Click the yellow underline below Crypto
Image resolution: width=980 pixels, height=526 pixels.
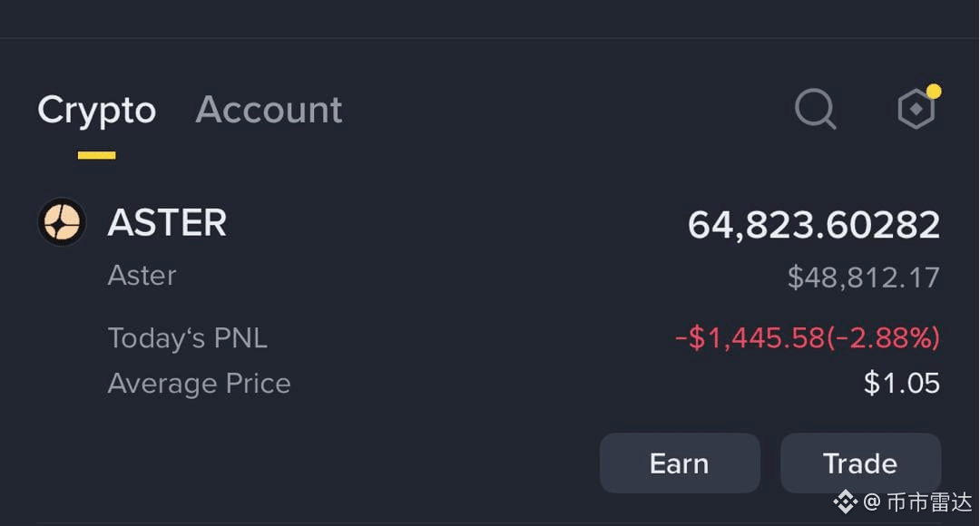click(x=96, y=155)
